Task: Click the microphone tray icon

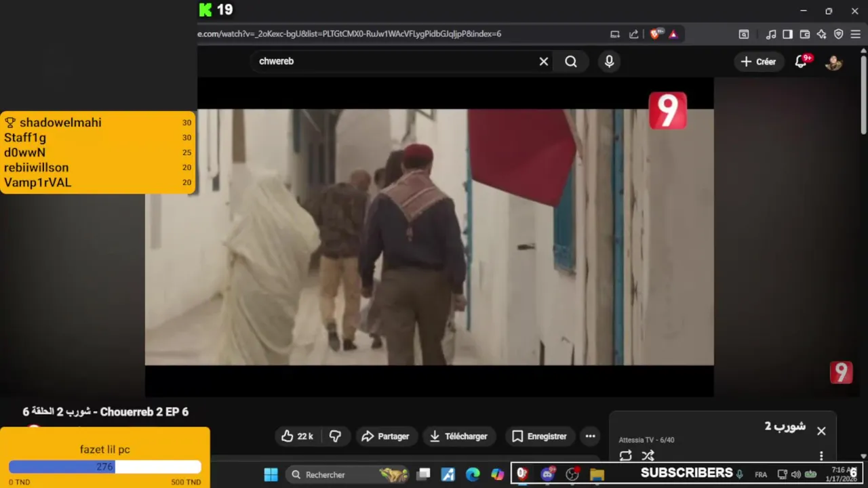Action: (740, 474)
